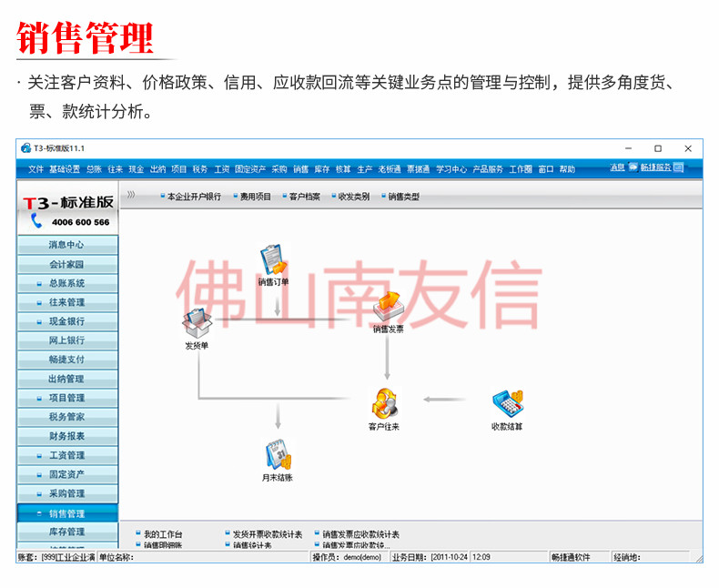The height and width of the screenshot is (588, 719).
Task: Select 会计家园 in sidebar
Action: click(67, 264)
